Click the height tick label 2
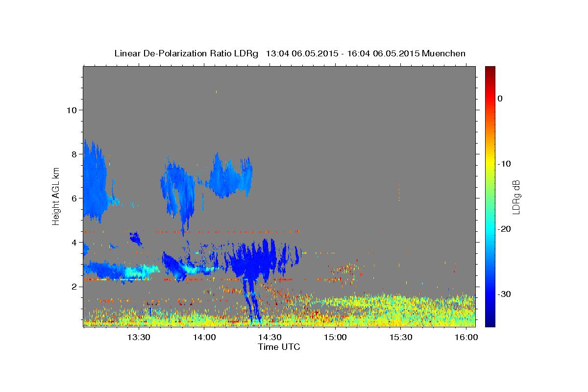The height and width of the screenshot is (392, 588). (74, 286)
